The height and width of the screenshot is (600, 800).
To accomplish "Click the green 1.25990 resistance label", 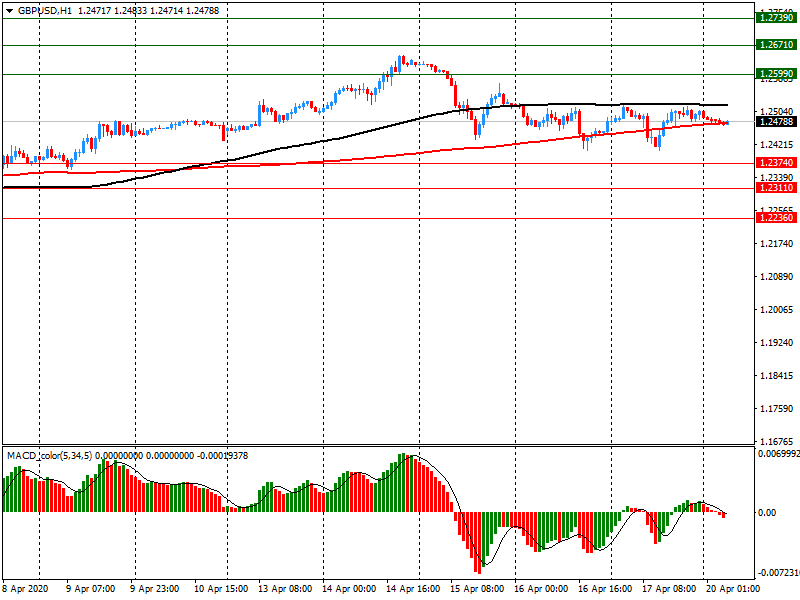I will tap(776, 74).
